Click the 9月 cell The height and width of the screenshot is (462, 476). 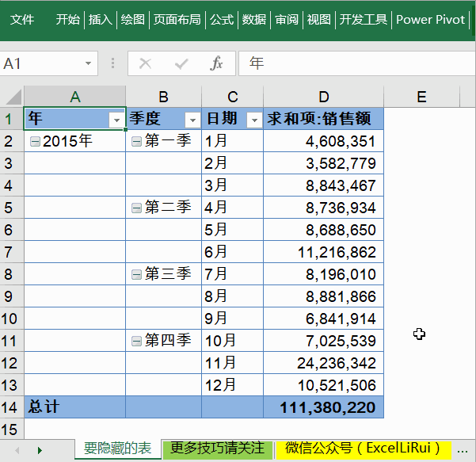(233, 319)
